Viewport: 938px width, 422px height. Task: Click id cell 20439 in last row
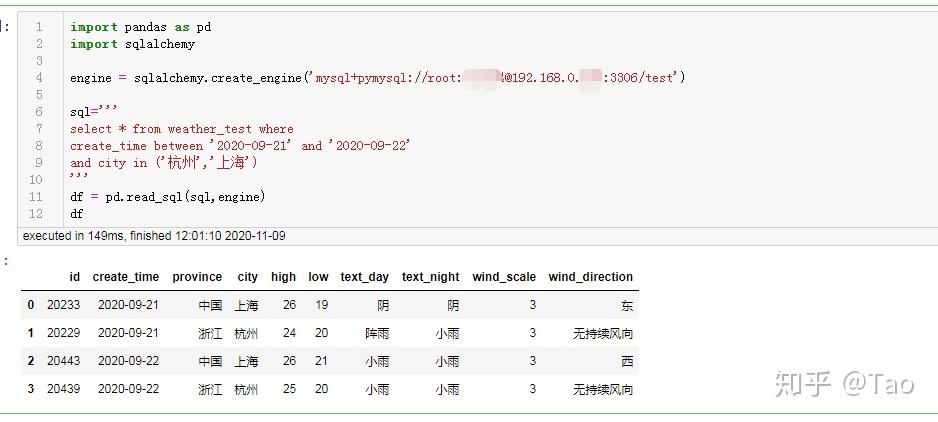click(63, 389)
